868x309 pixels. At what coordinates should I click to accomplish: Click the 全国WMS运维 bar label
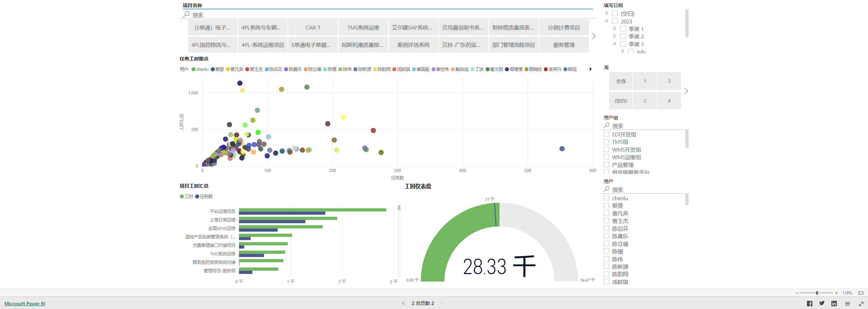coord(222,228)
